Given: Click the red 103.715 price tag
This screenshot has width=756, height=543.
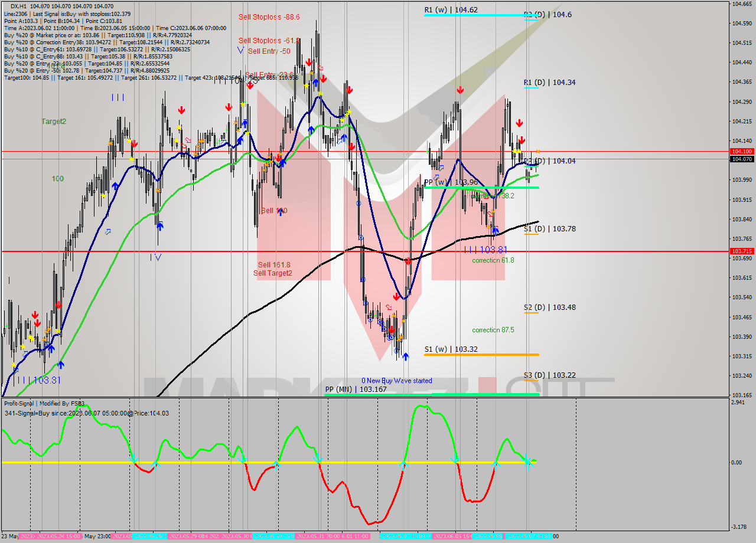Looking at the screenshot, I should click(x=742, y=251).
